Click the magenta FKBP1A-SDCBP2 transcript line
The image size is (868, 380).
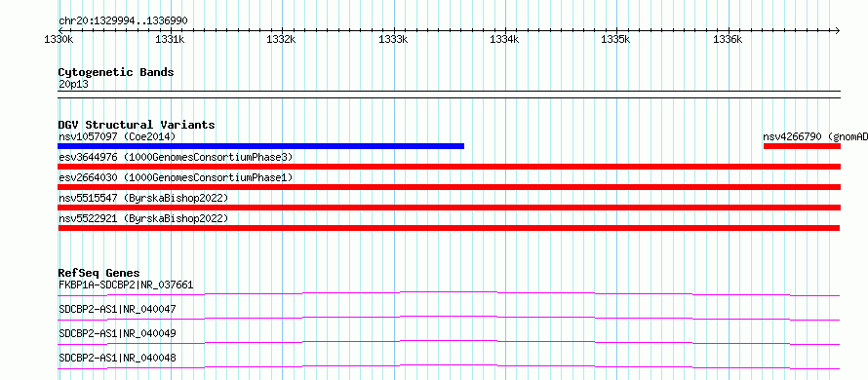(449, 293)
